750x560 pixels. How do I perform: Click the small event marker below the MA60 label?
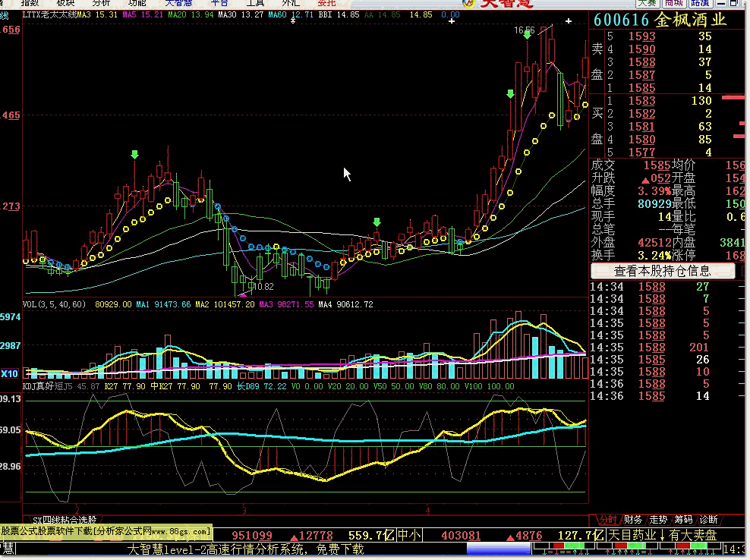[293, 20]
